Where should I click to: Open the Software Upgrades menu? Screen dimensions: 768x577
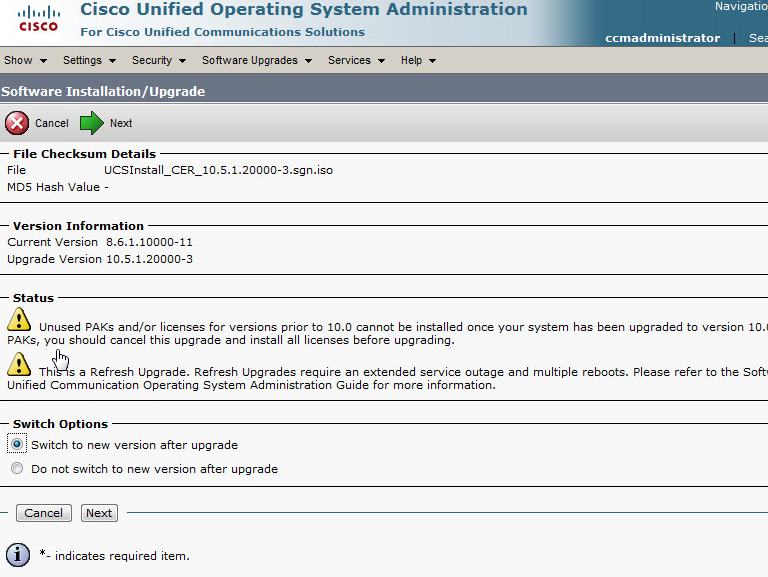coord(257,60)
